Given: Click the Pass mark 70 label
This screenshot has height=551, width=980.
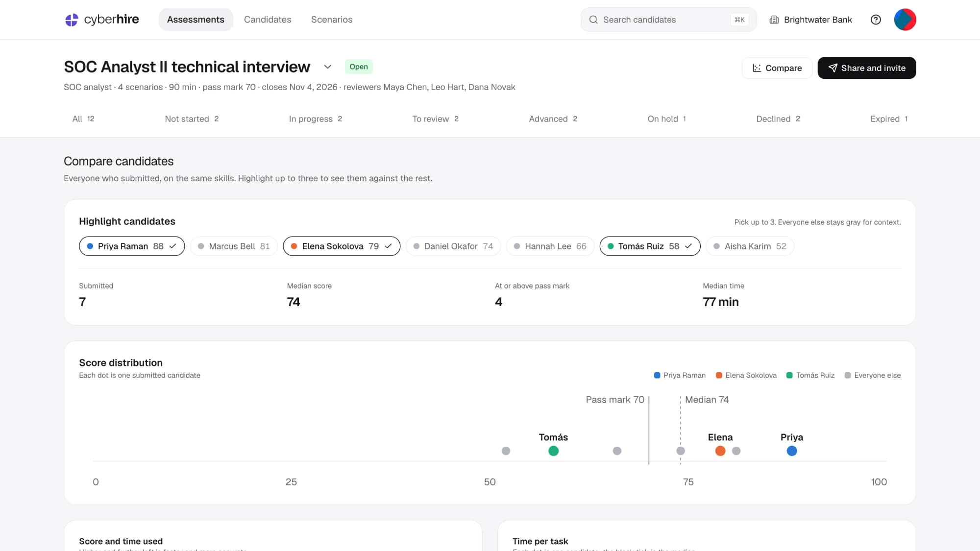Looking at the screenshot, I should (615, 400).
